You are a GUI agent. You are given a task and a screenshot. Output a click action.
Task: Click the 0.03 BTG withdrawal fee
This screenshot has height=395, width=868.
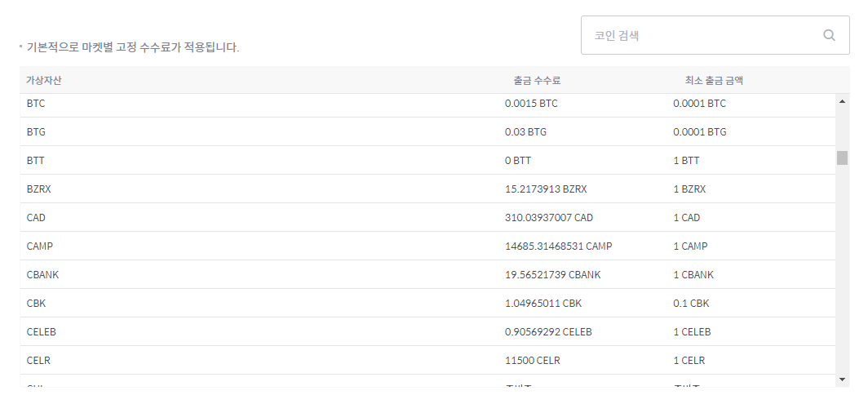point(526,132)
